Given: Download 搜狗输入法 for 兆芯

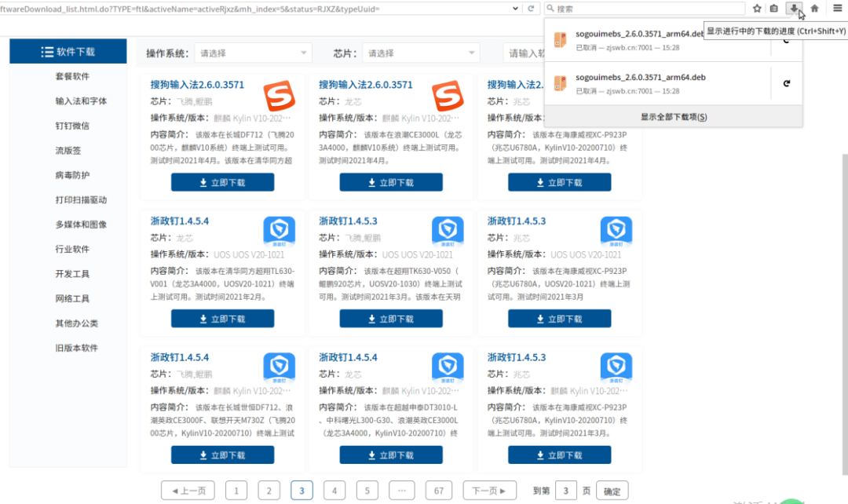Looking at the screenshot, I should pos(559,182).
